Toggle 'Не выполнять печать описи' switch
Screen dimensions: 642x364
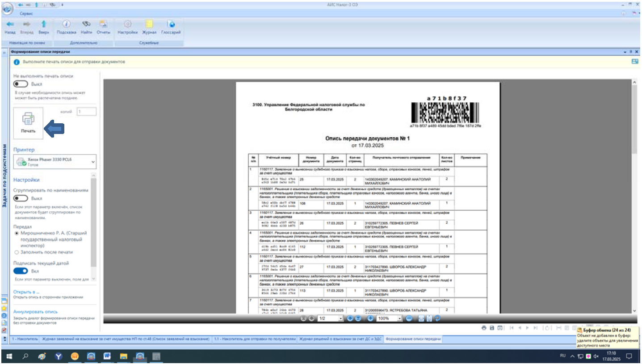tap(21, 84)
